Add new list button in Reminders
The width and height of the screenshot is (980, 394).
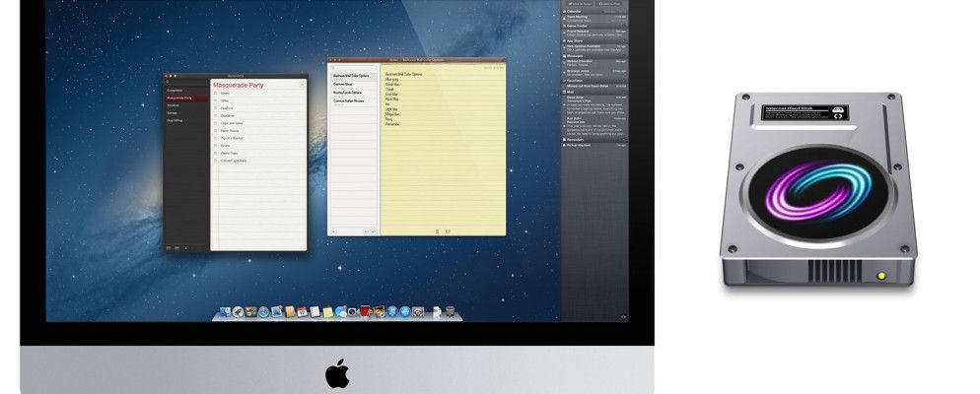[186, 248]
